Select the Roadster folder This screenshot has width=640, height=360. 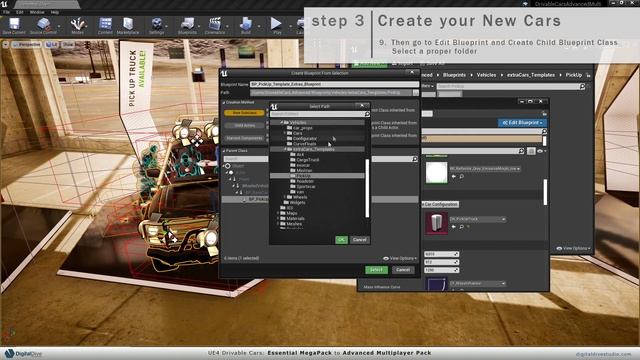[305, 181]
